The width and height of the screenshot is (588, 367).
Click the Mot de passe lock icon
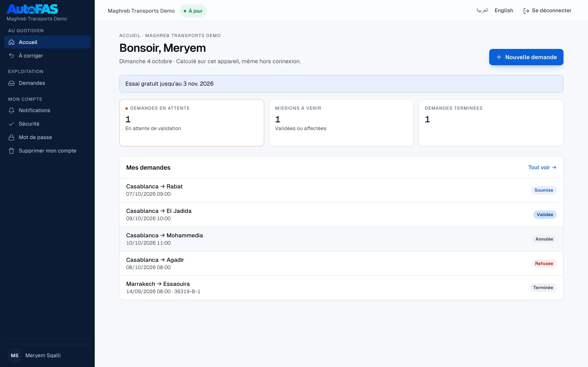11,137
